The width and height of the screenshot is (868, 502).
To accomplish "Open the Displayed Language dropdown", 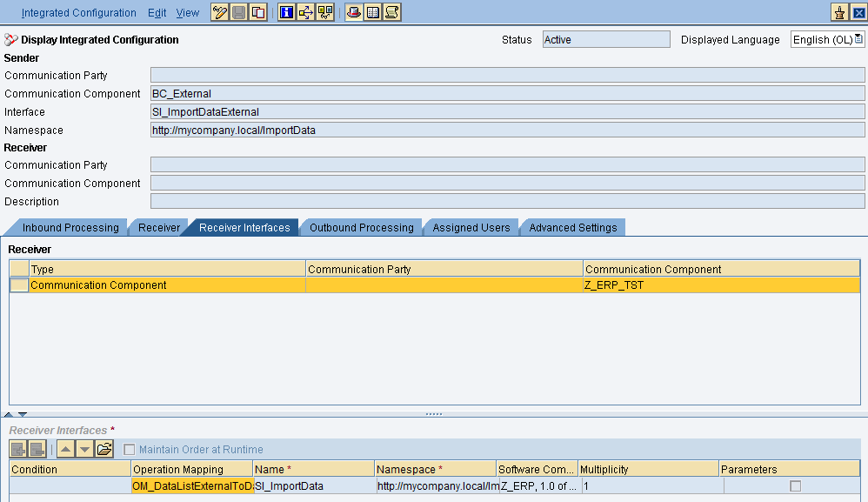I will [858, 39].
